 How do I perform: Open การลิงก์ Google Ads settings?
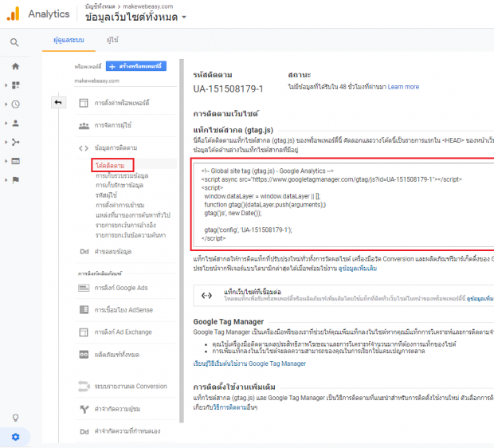(120, 288)
